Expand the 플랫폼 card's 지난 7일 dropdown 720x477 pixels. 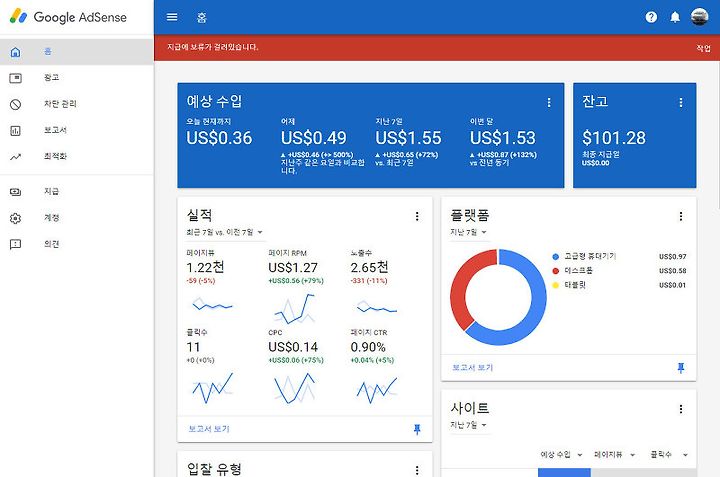(x=468, y=232)
